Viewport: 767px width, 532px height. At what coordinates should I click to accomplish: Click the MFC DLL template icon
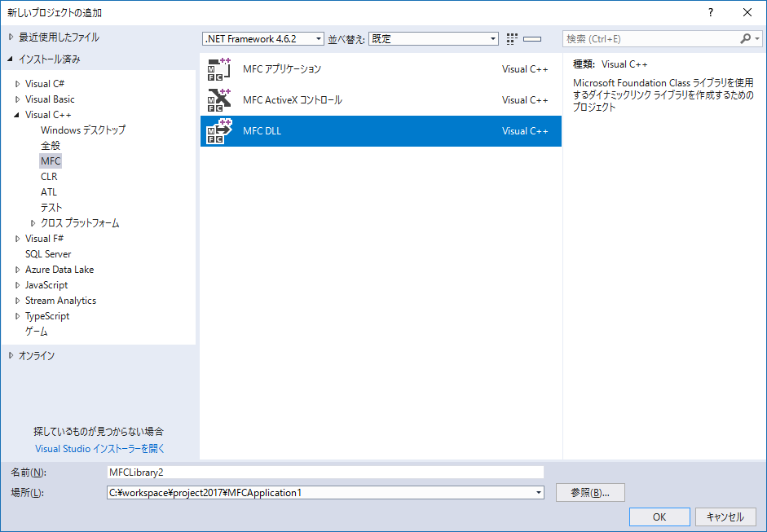click(x=218, y=131)
